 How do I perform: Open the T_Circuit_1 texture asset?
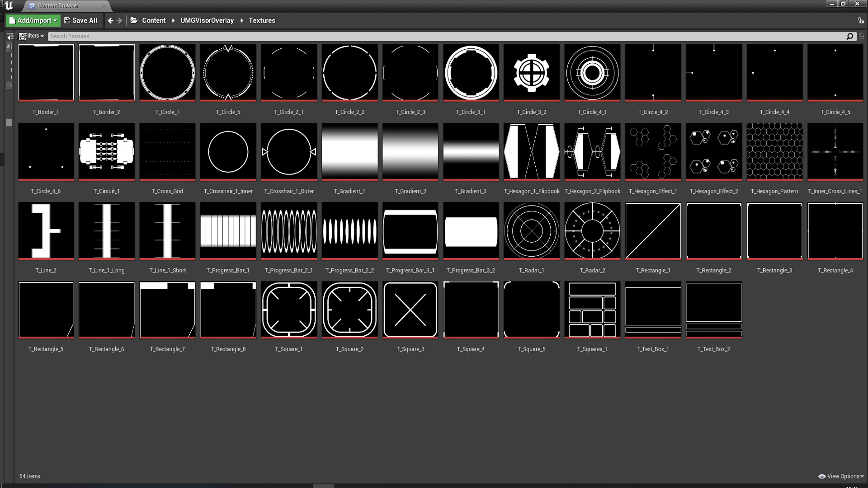(x=106, y=151)
